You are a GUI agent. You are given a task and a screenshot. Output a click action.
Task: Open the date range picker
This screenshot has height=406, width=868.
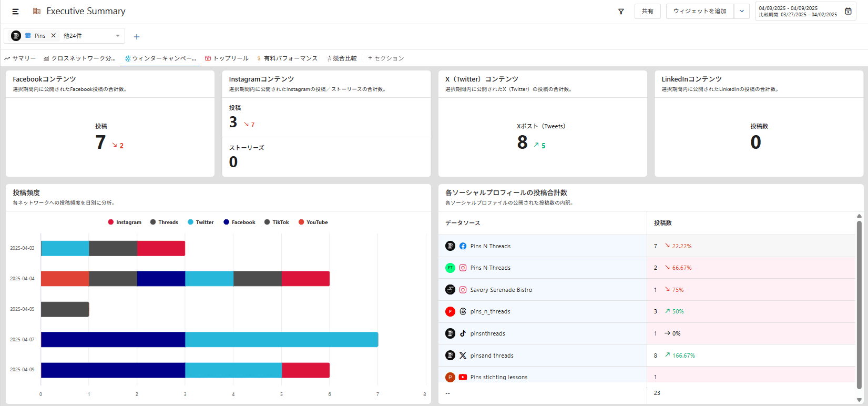(x=798, y=11)
